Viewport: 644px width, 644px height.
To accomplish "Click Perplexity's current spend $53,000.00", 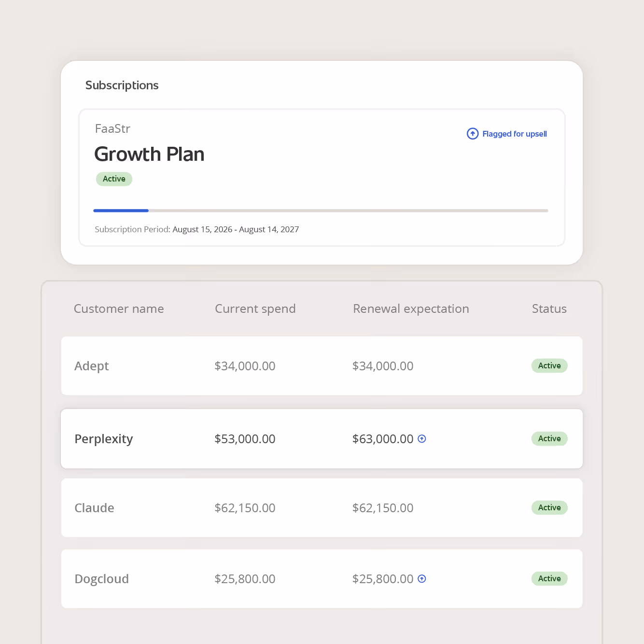I will 245,439.
